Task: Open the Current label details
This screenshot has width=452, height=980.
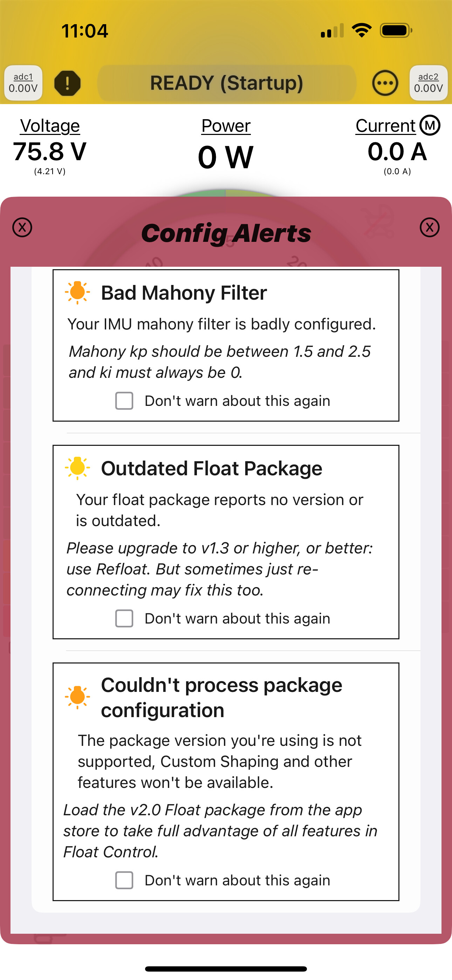Action: (385, 126)
